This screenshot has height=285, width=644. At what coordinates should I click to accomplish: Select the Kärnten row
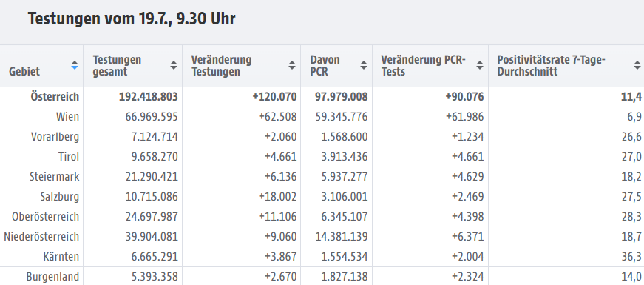322,257
